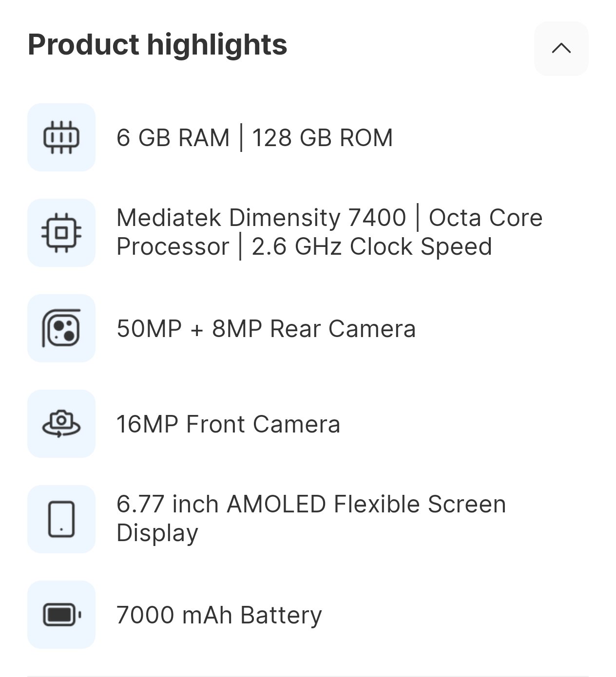Click the Product highlights heading

(x=157, y=45)
